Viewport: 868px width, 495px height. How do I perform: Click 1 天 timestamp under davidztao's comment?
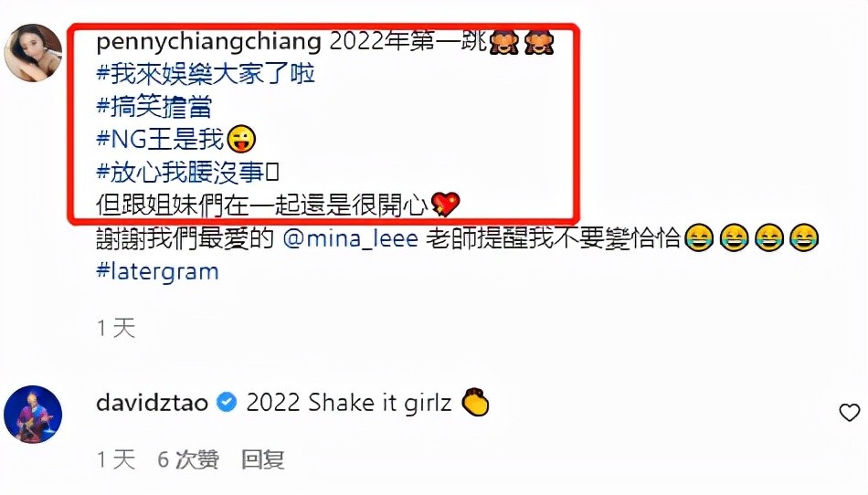[116, 459]
